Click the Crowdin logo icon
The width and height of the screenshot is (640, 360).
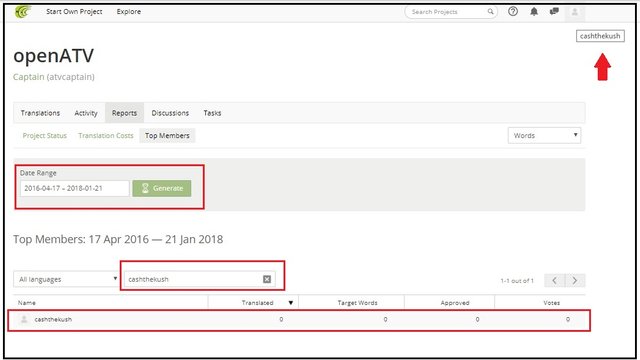coord(22,12)
